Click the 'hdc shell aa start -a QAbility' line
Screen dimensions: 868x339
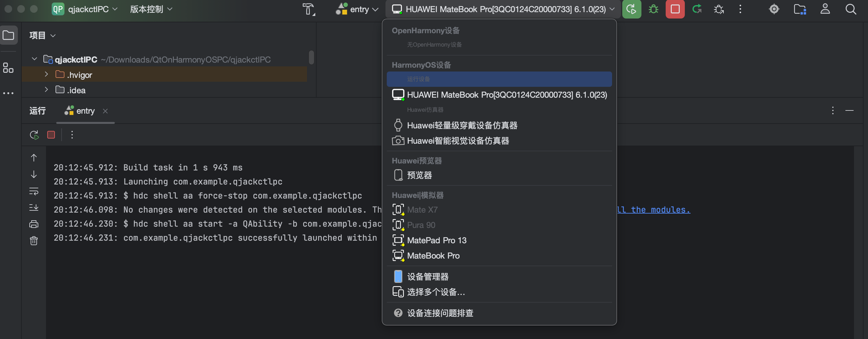pos(218,224)
